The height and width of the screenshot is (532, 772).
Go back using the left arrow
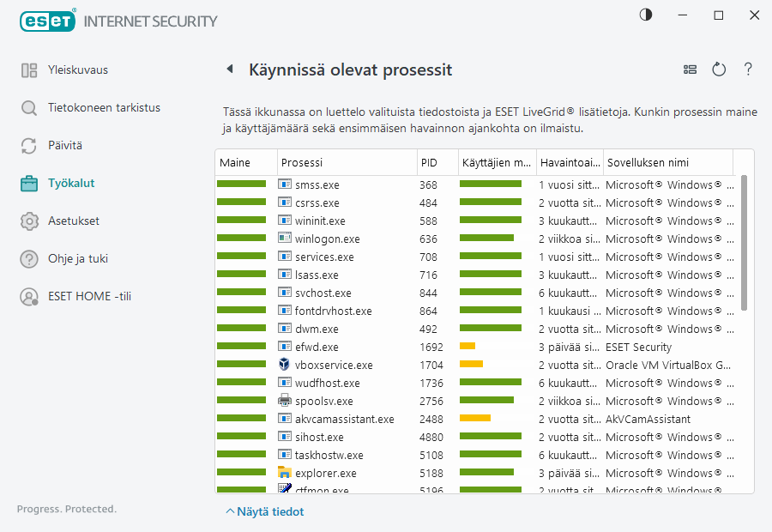pos(230,70)
